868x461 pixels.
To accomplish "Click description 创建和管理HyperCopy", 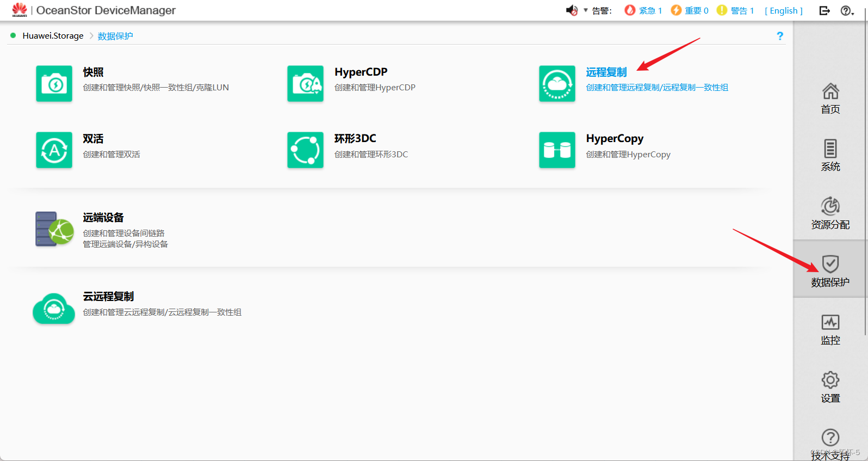I will tap(628, 155).
